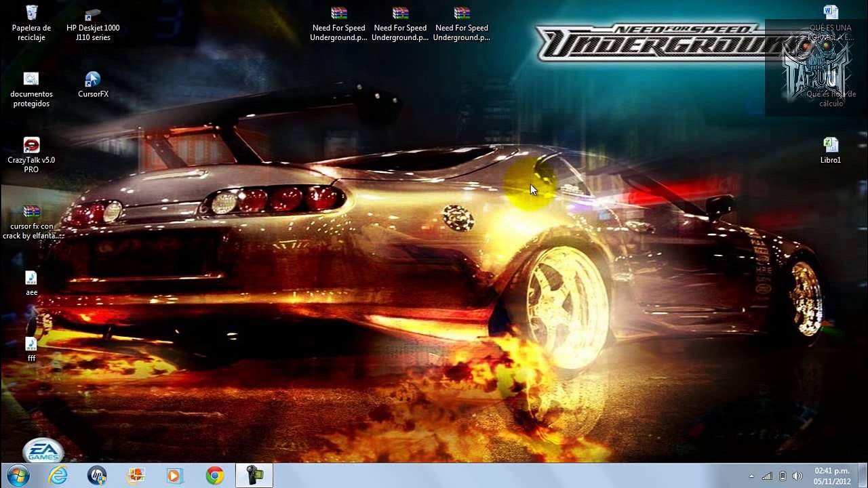Select the Papelera de reciclaje desktop icon
The height and width of the screenshot is (488, 868).
31,24
